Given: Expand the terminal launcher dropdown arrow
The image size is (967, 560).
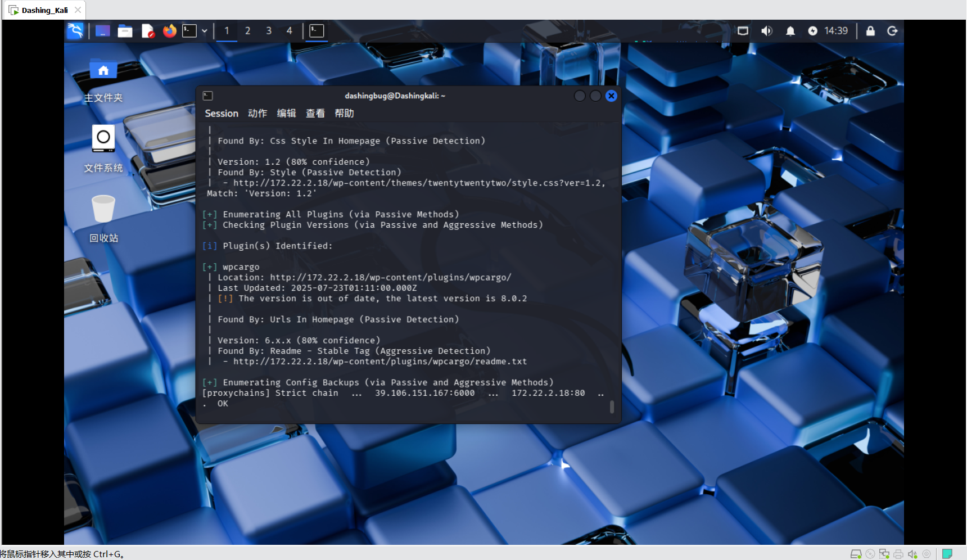Looking at the screenshot, I should [x=205, y=31].
